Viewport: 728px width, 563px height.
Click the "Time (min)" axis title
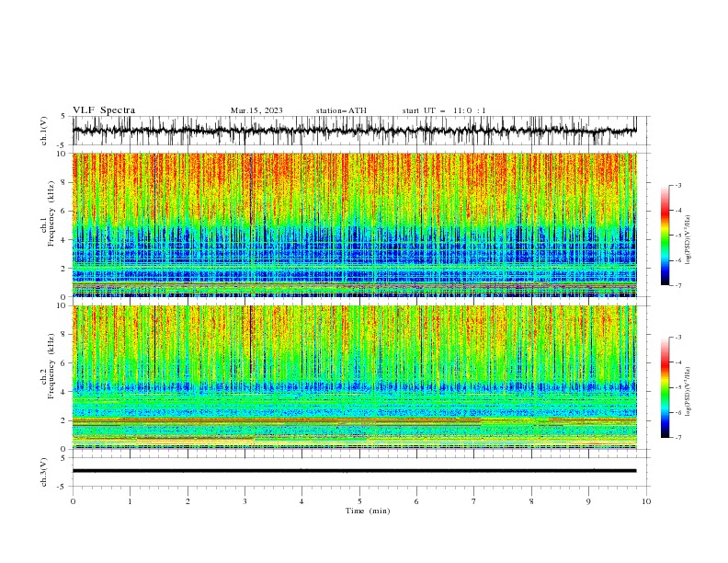[x=368, y=511]
